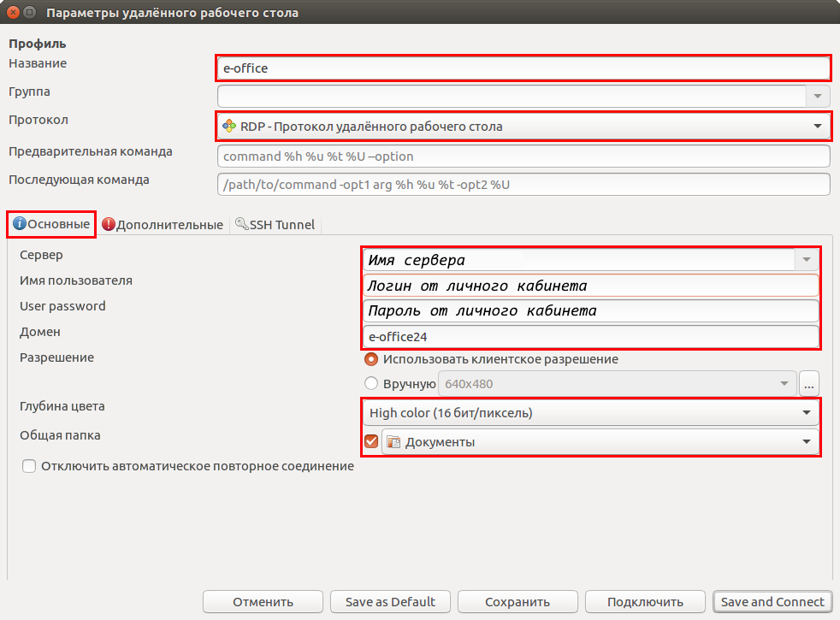Toggle the Общая папка checkbox
The width and height of the screenshot is (840, 620).
[370, 442]
